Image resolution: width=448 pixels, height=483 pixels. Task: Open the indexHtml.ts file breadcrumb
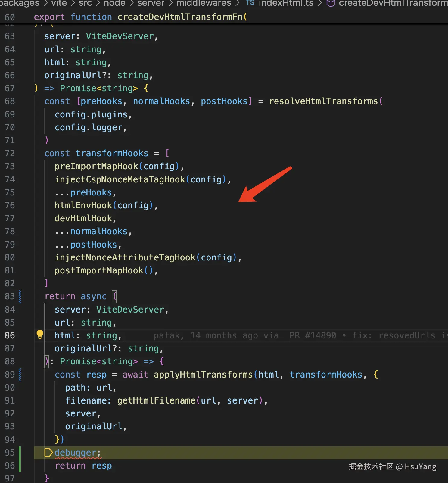click(x=286, y=3)
